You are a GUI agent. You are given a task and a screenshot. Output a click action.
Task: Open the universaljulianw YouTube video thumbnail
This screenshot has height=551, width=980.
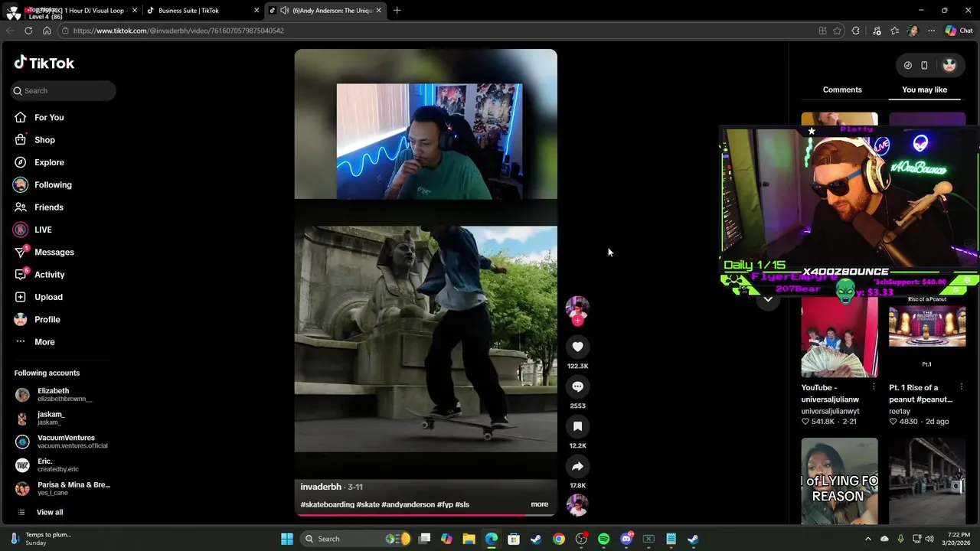point(839,336)
